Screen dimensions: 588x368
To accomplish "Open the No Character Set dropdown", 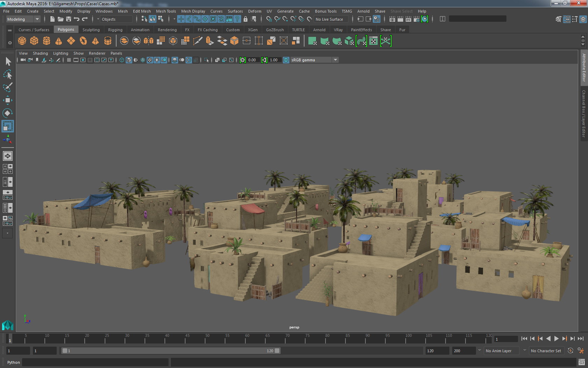I will [x=545, y=351].
